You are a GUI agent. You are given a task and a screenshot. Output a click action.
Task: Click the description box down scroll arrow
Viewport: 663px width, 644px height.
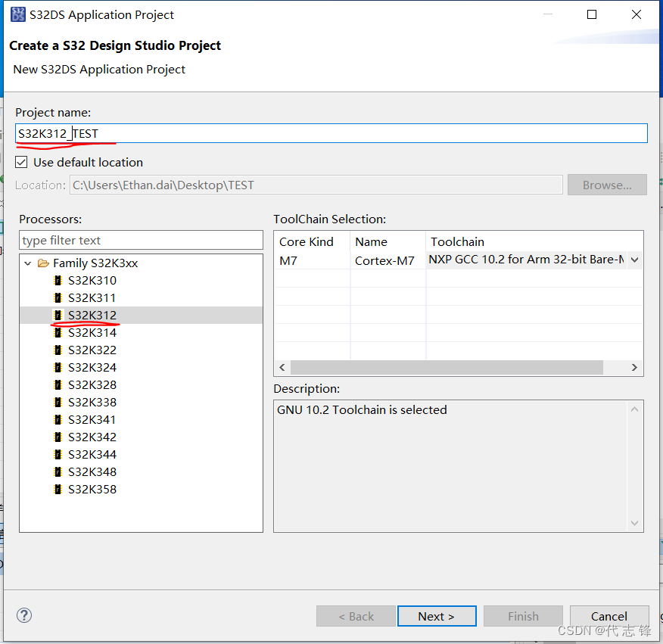click(634, 523)
